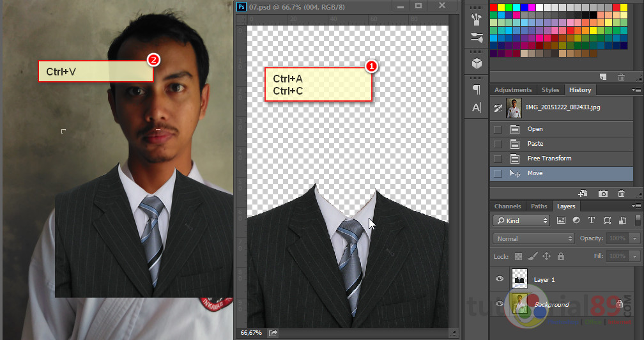
Task: Select the Paste history state
Action: tap(561, 144)
